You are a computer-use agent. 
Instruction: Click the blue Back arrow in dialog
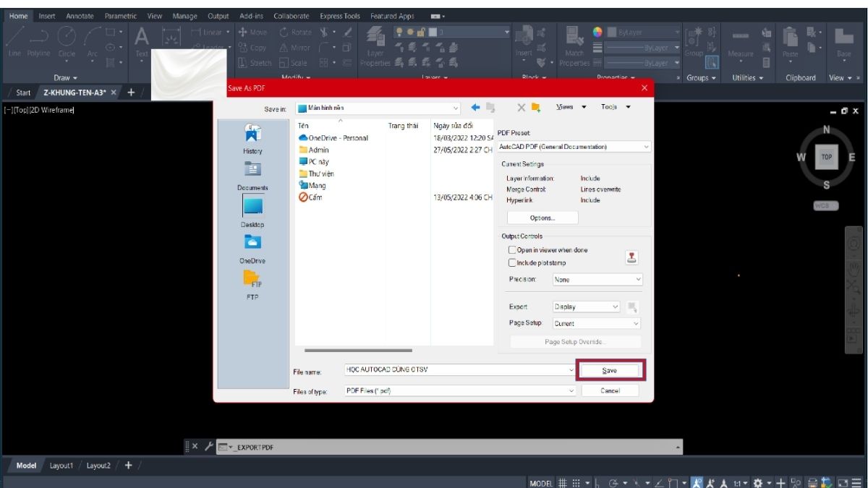pos(476,108)
